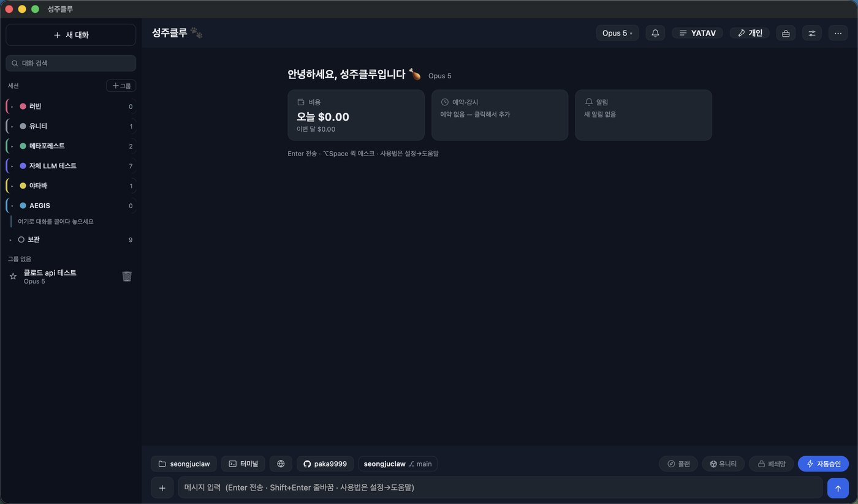Click the YATAV header chip
Screen dimensions: 858x504
click(697, 33)
